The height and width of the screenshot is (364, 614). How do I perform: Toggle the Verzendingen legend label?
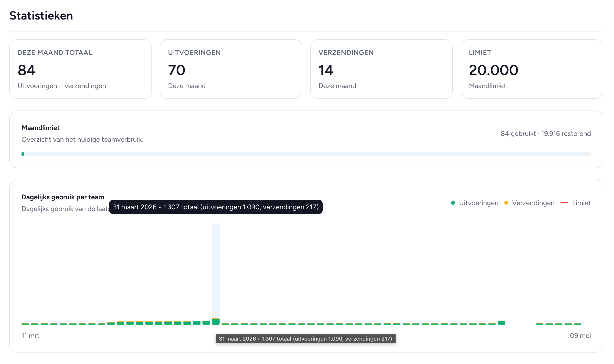point(533,203)
